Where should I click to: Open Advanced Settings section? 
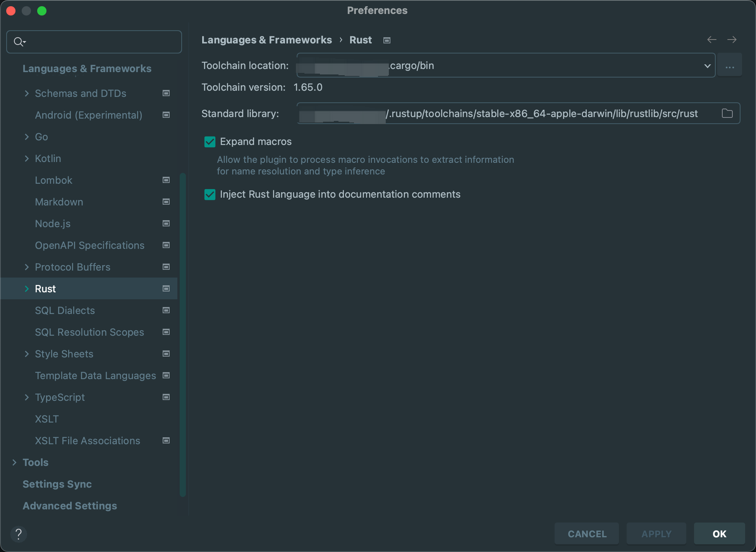coord(70,505)
